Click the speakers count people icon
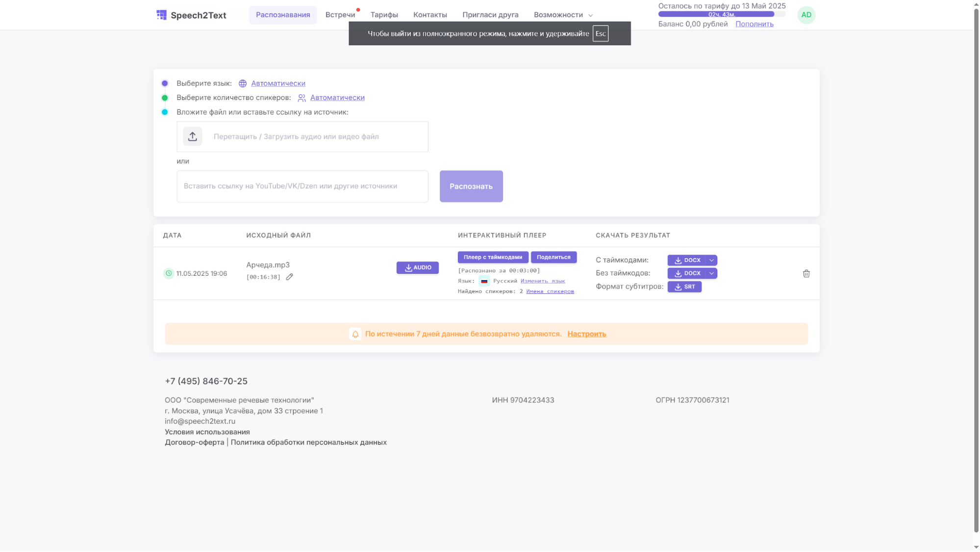980x552 pixels. 302,98
